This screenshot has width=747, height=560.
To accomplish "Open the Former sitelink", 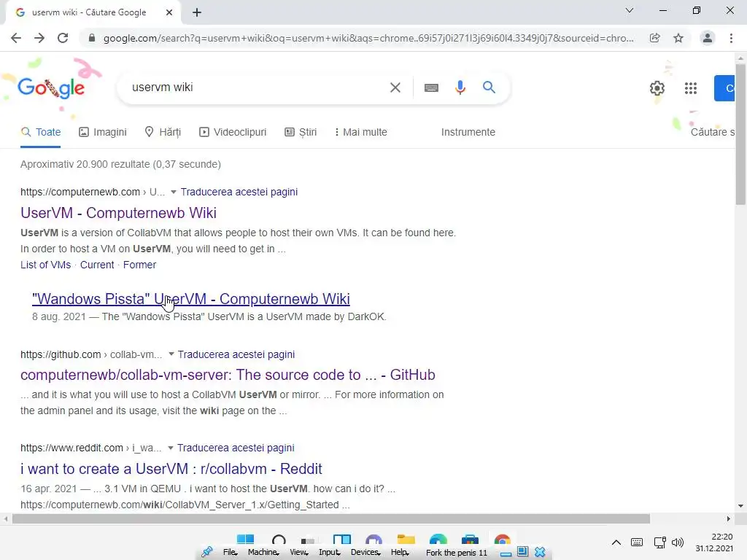I will 139,265.
